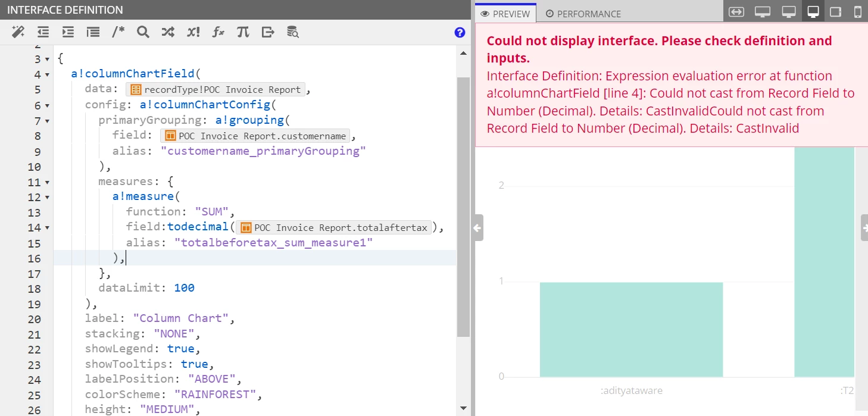
Task: Switch to the PREVIEW tab
Action: (505, 14)
